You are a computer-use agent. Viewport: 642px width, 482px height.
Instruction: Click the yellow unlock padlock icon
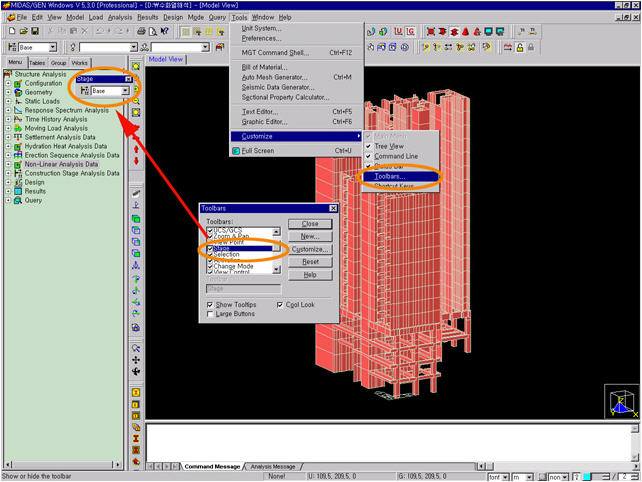[520, 48]
